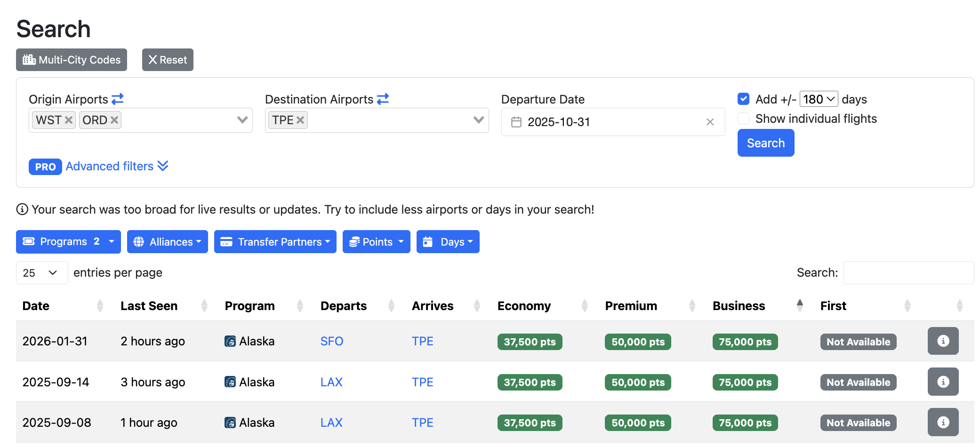Click the blue Search button
980x447 pixels.
pos(766,143)
